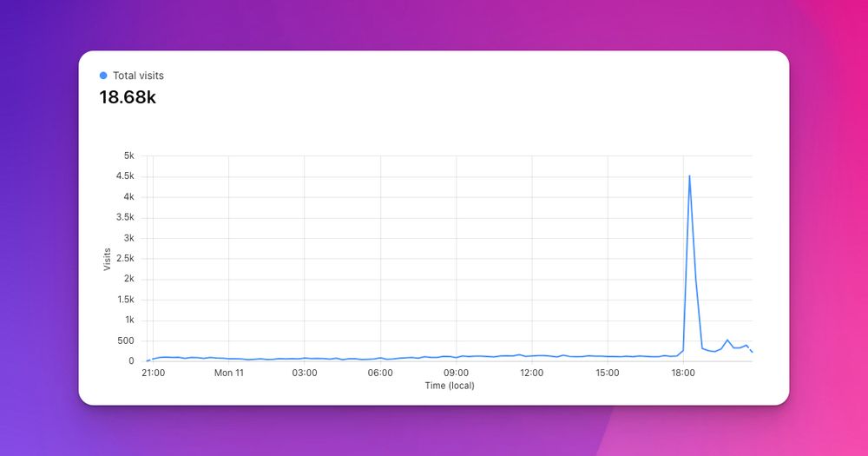Click the '1.5k' y-axis label
This screenshot has height=456, width=868.
[125, 299]
